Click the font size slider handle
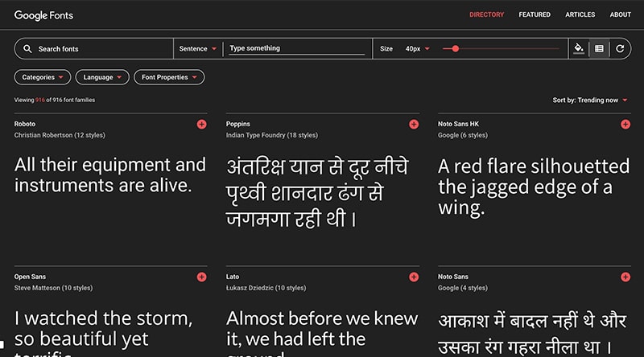This screenshot has height=357, width=644. click(455, 49)
